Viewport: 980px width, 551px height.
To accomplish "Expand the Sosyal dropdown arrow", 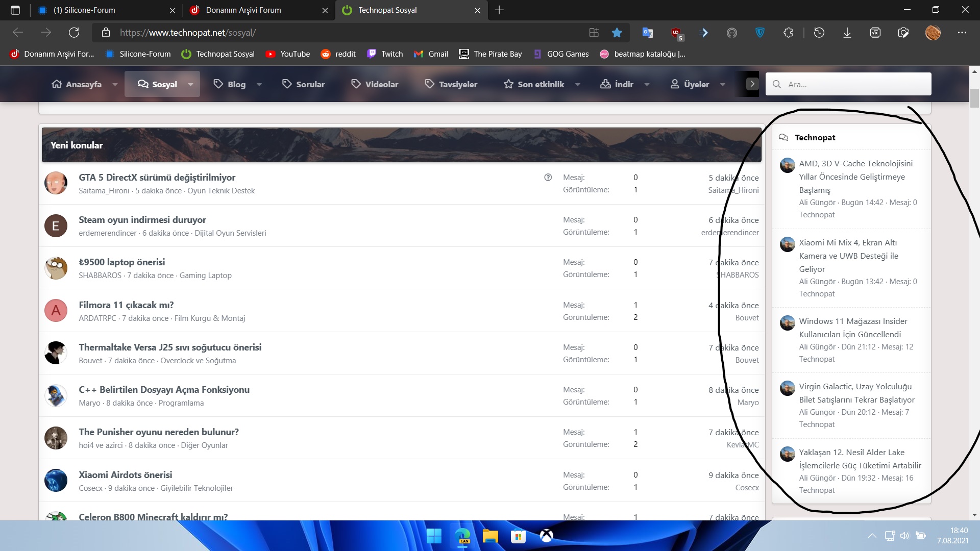I will [190, 85].
